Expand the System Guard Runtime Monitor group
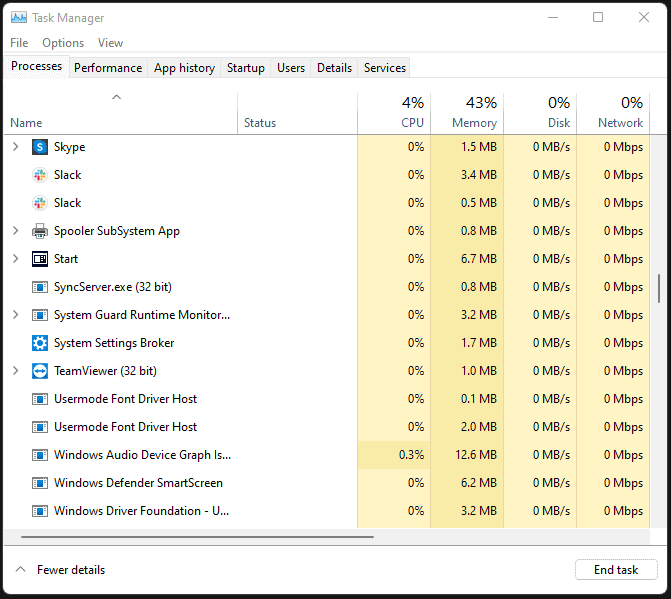The width and height of the screenshot is (671, 599). (15, 315)
